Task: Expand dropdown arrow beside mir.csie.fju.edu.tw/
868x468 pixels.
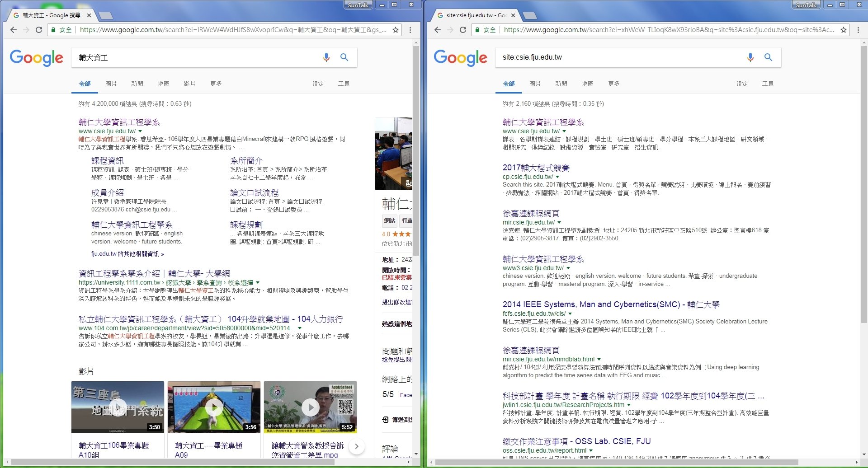Action: pos(559,223)
